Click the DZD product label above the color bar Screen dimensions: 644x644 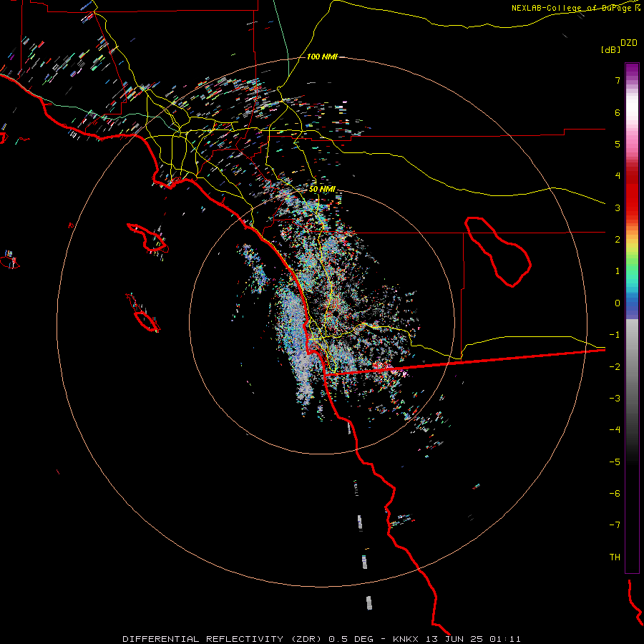629,43
